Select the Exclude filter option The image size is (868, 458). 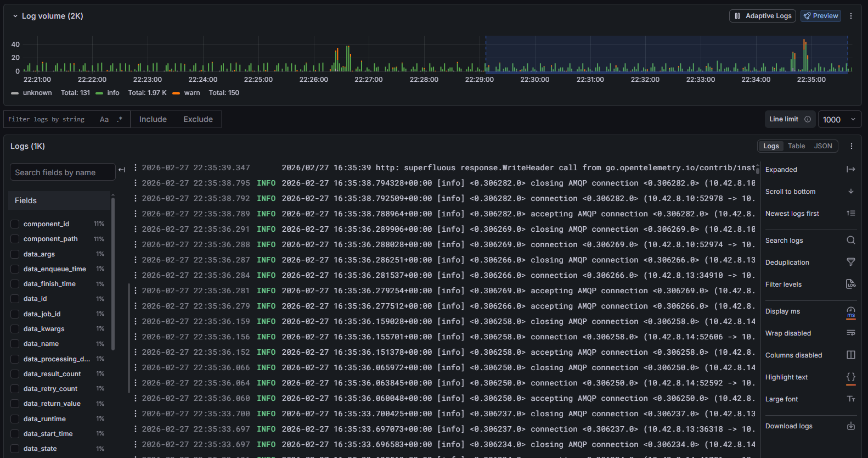pyautogui.click(x=198, y=119)
